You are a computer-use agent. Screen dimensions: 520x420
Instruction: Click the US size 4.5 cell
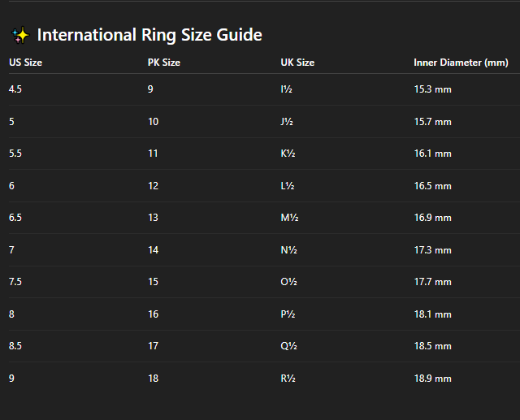(15, 89)
